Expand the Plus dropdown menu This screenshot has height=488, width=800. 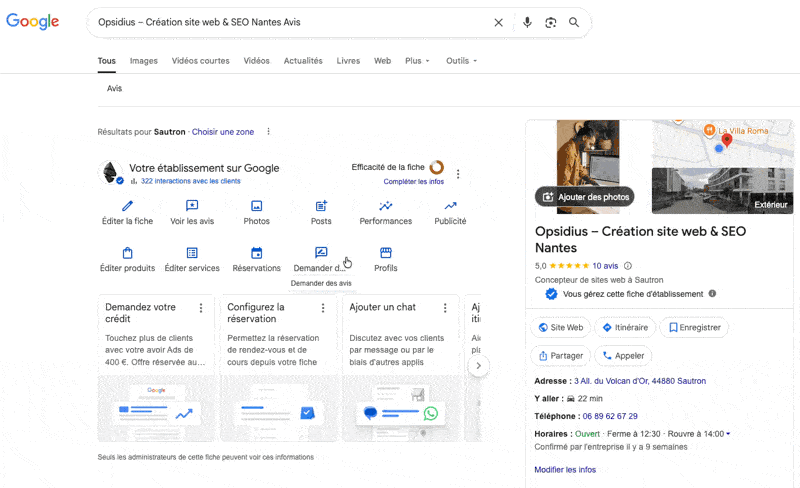pyautogui.click(x=417, y=61)
